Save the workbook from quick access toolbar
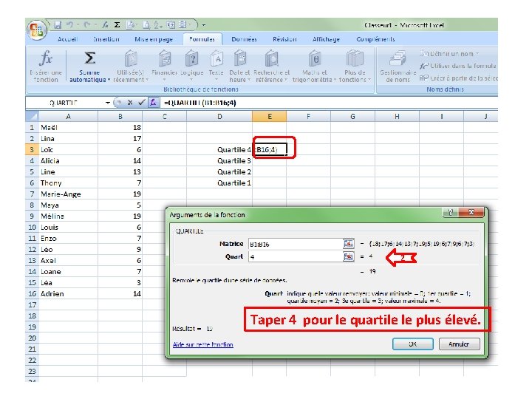532x399 pixels. tap(58, 25)
